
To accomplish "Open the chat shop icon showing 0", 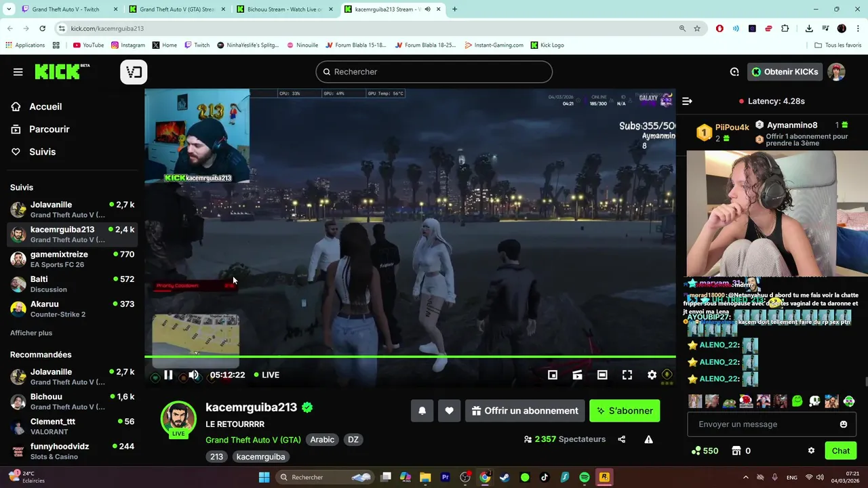I will pos(741,451).
